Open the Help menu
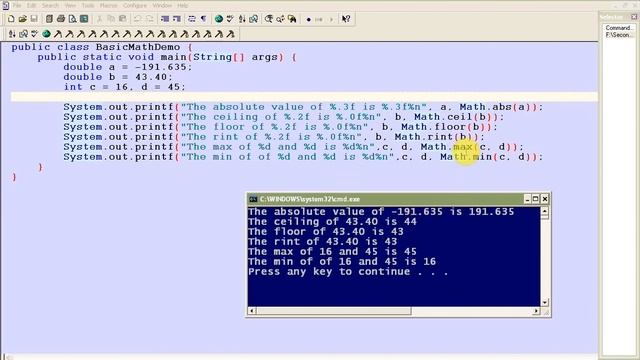Screen dimensions: 640x360 tap(182, 5)
